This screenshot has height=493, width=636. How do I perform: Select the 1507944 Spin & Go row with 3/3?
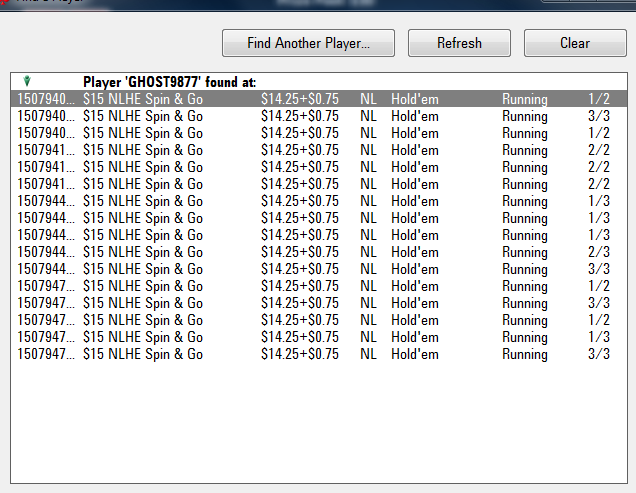319,269
